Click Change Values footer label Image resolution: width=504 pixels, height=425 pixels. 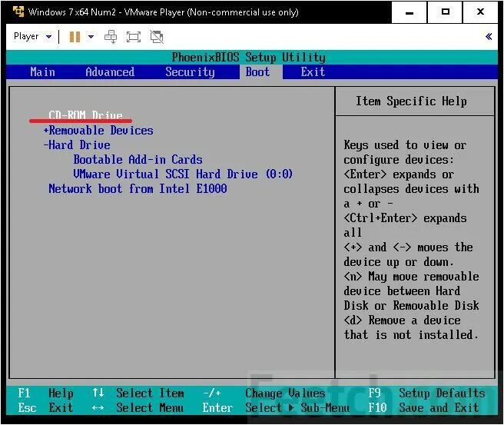[x=285, y=393]
